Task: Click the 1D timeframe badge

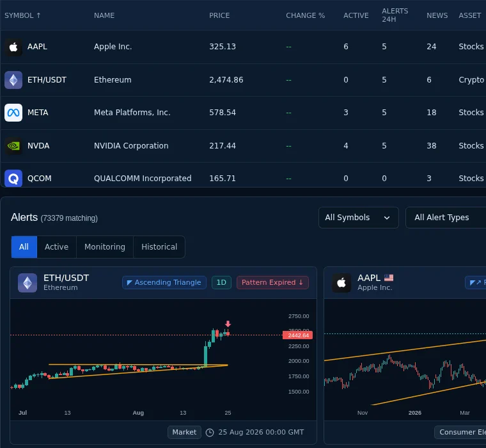Action: coord(221,283)
